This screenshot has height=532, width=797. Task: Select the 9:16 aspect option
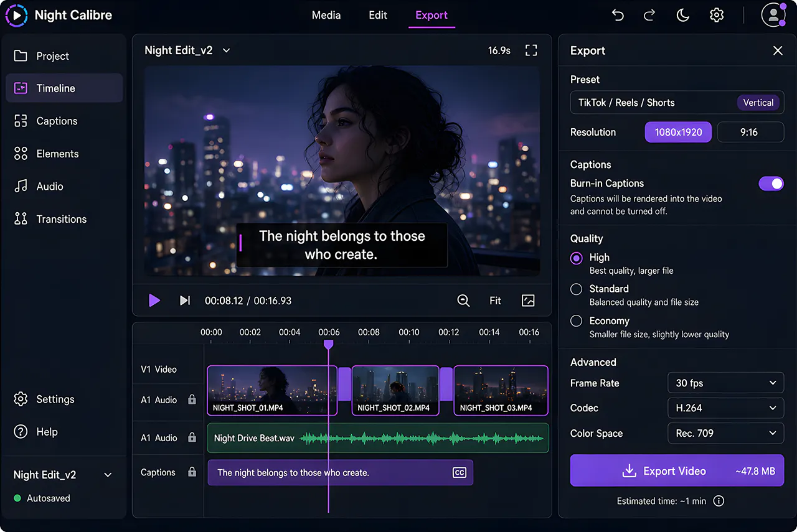[750, 132]
